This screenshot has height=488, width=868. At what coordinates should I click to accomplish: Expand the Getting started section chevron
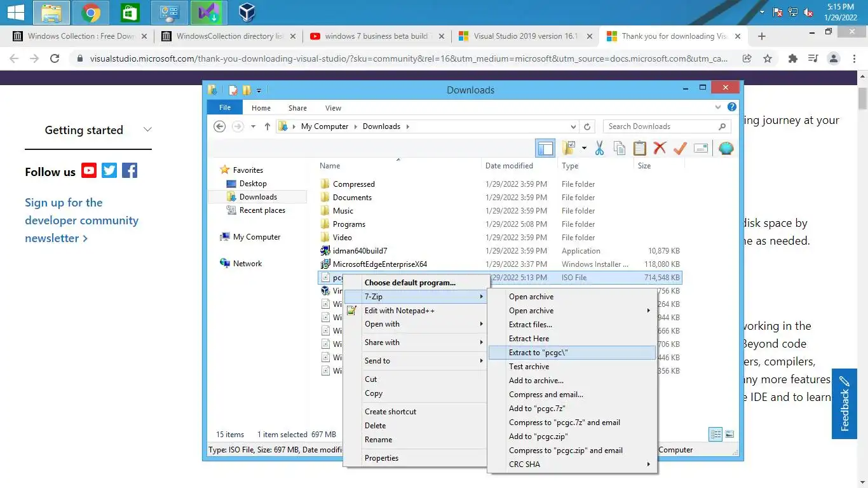pyautogui.click(x=147, y=130)
